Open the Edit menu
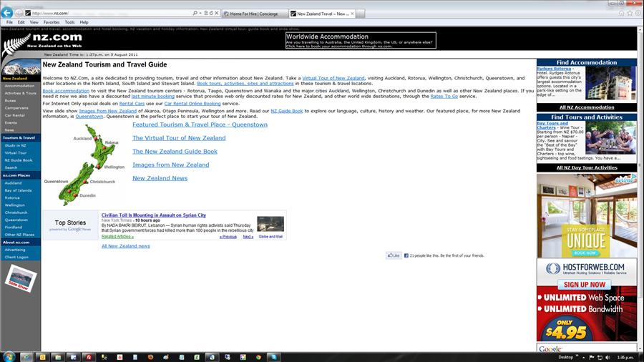 pos(21,22)
